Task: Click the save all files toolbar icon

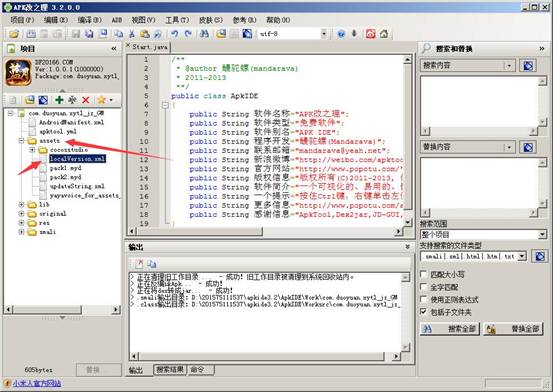Action: click(x=89, y=34)
